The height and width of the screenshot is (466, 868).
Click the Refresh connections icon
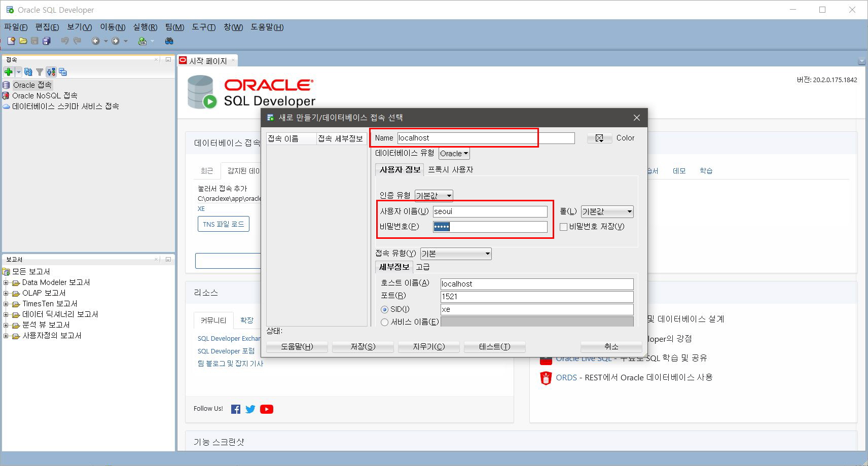point(28,72)
